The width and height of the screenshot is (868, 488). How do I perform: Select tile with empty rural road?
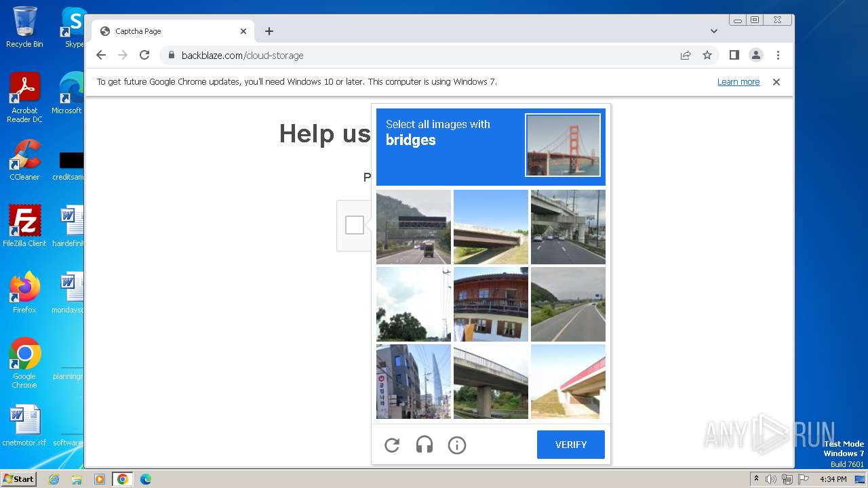click(x=568, y=304)
